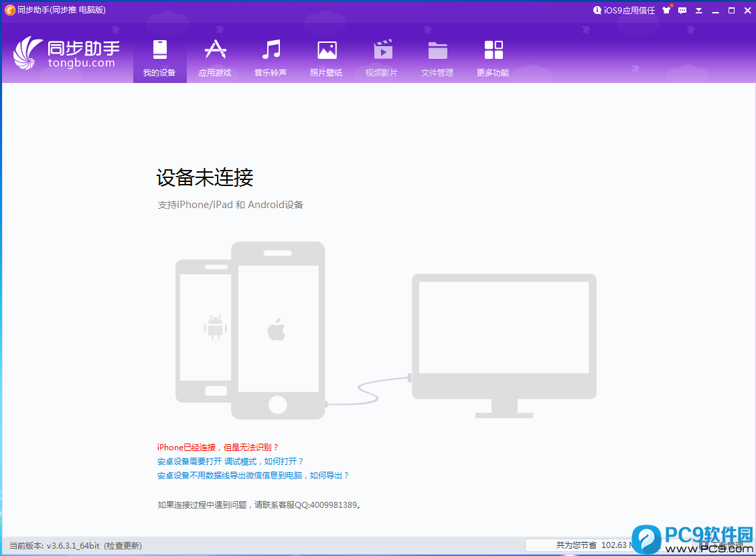This screenshot has width=756, height=556.
Task: Open the 音乐铃声 section
Action: click(271, 59)
